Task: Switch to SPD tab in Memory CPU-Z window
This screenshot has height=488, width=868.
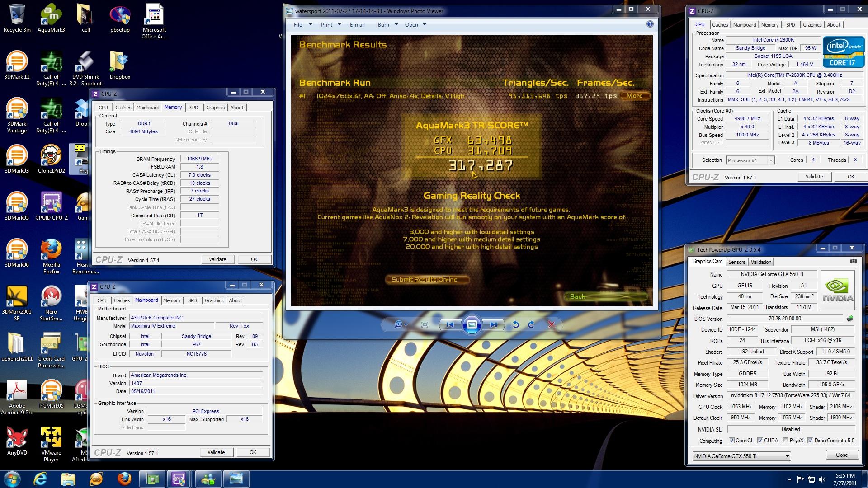Action: click(x=193, y=108)
